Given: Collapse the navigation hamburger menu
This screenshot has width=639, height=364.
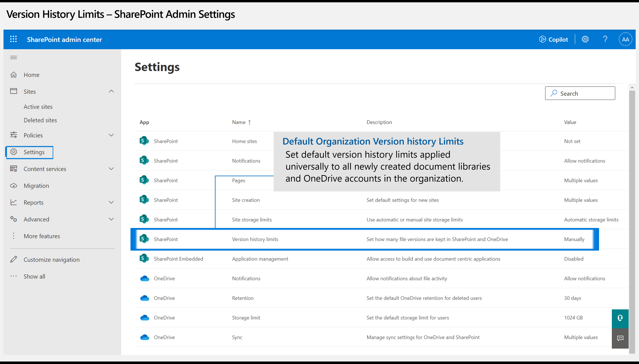Looking at the screenshot, I should [13, 58].
